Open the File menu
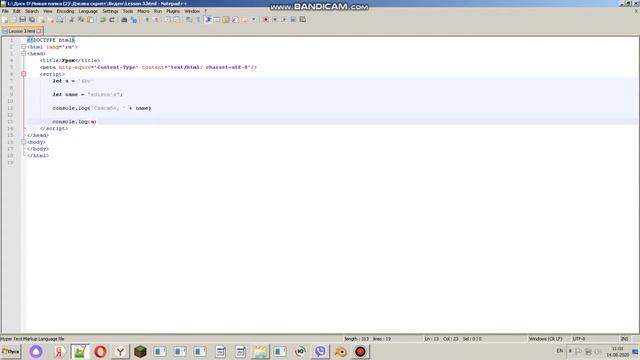 [x=5, y=11]
